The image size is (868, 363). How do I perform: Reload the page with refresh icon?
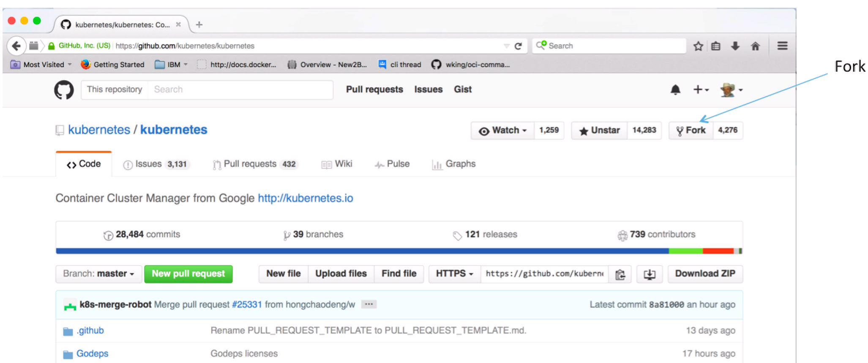(x=519, y=46)
